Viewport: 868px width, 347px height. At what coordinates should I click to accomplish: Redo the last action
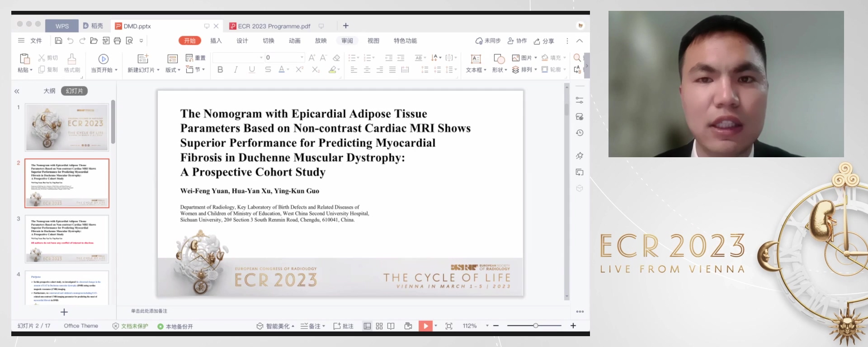tap(82, 41)
